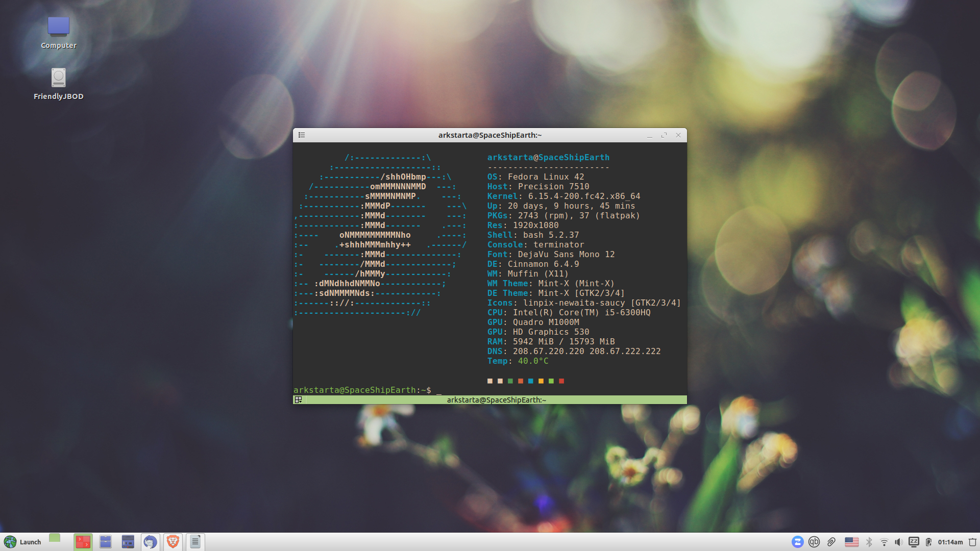The height and width of the screenshot is (551, 980).
Task: Click the 'DE: Cinnamon 6.4.9' line
Action: point(533,264)
